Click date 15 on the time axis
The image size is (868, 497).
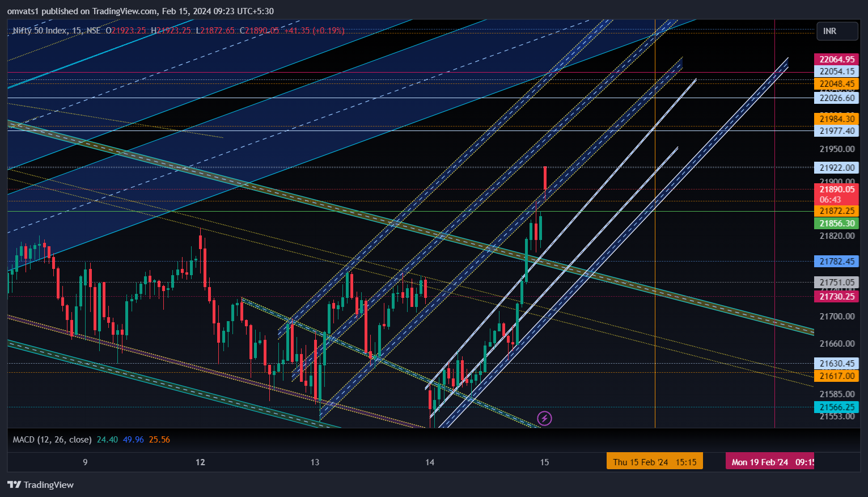(544, 462)
